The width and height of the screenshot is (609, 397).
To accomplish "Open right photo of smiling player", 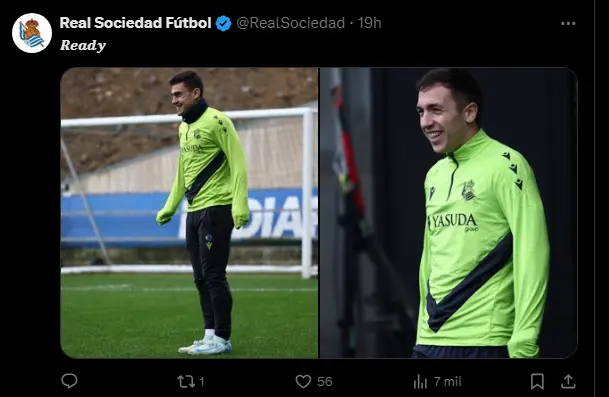I will pos(448,212).
